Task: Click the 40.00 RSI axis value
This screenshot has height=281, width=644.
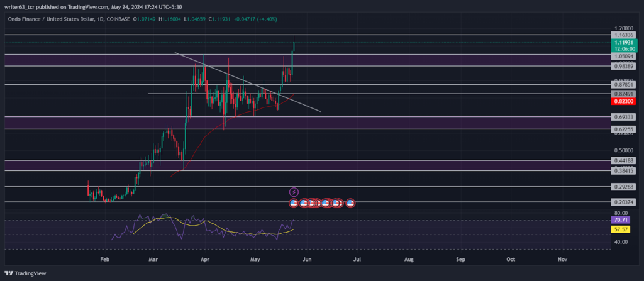Action: (x=621, y=241)
